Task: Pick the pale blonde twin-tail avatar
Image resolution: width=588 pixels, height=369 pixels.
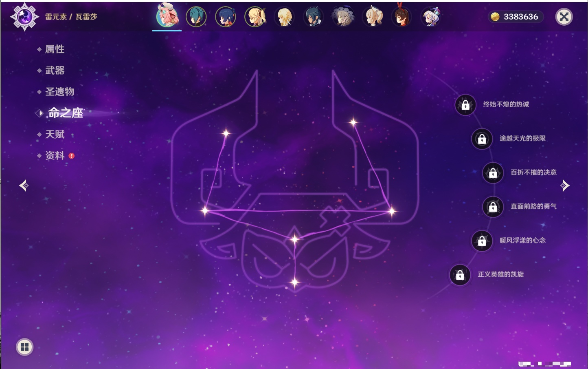Action: 373,17
